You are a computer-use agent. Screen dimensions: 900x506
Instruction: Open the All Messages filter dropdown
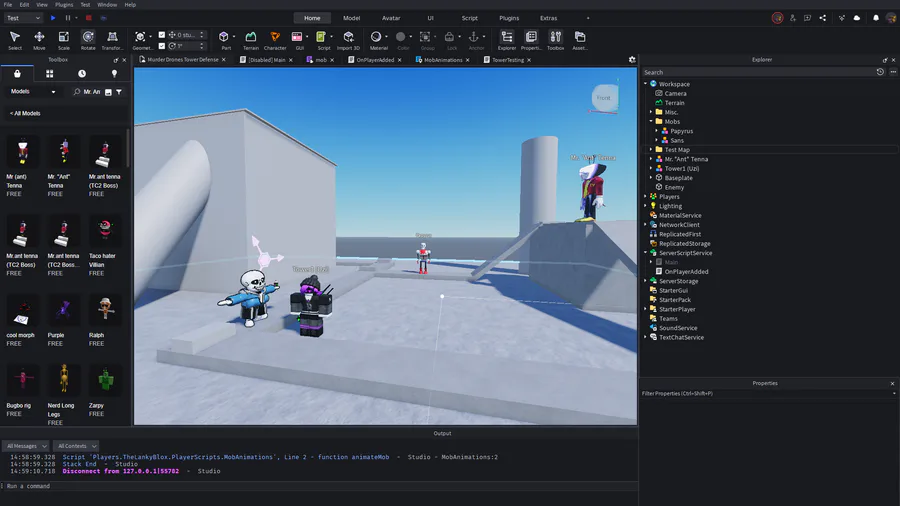coord(26,446)
